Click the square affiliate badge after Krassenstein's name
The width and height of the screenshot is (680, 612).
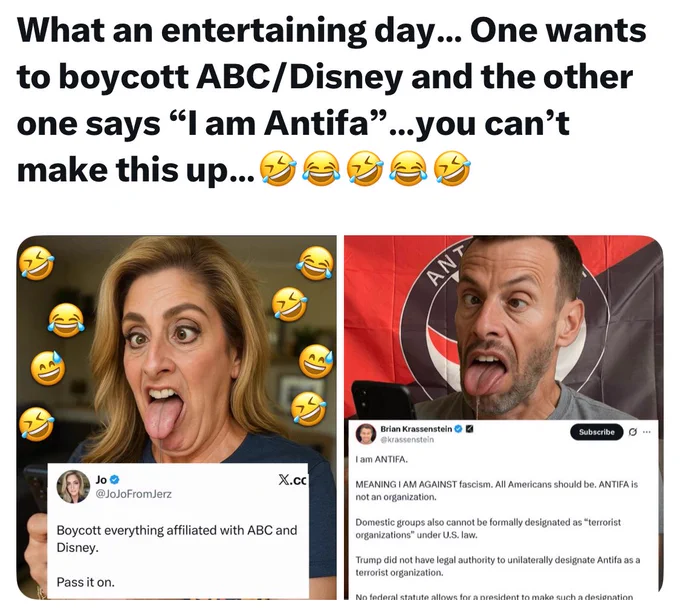(468, 429)
